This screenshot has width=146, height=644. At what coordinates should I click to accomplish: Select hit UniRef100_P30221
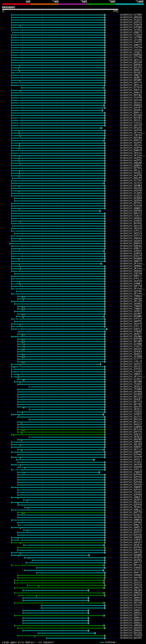(131, 123)
